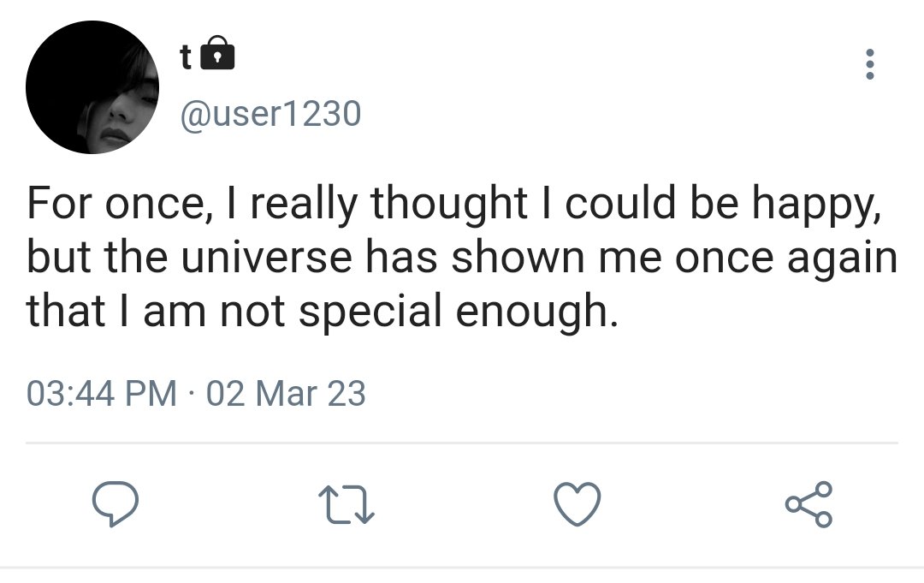
Task: Click the 03:44 PM timestamp
Action: coord(101,393)
